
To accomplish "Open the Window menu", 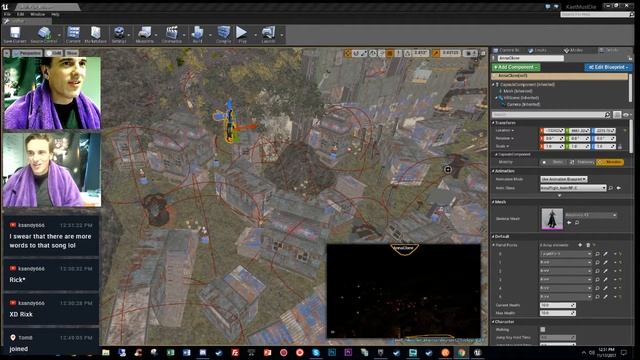I will point(38,14).
